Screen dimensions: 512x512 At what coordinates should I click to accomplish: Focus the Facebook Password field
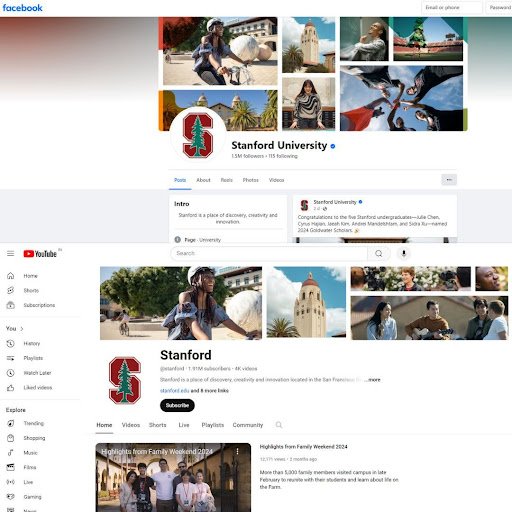coord(499,7)
